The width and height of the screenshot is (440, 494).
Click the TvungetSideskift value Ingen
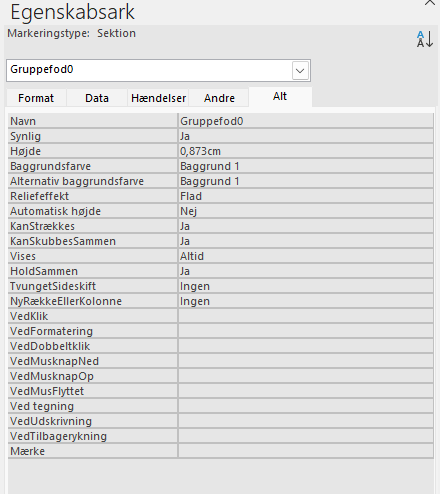point(306,286)
